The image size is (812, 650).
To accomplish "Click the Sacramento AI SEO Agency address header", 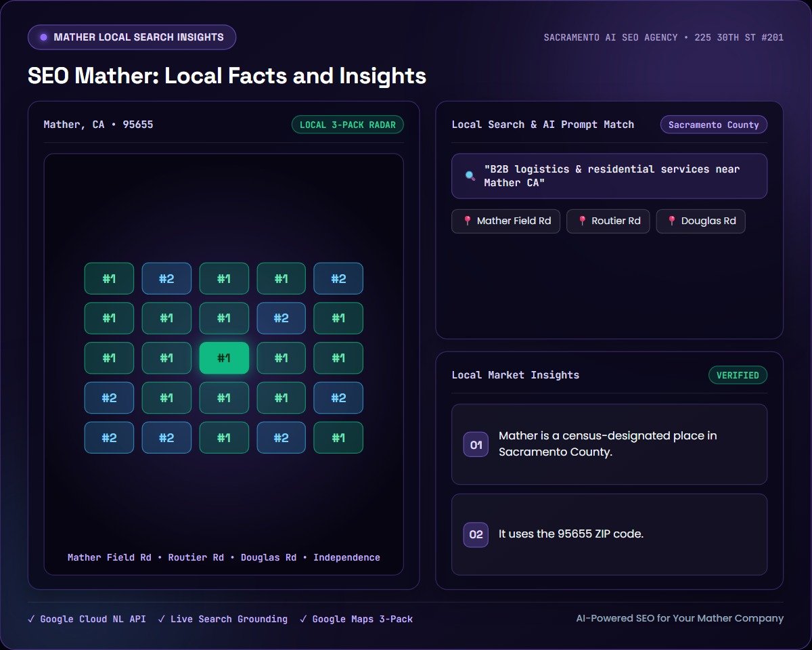I will [x=664, y=37].
